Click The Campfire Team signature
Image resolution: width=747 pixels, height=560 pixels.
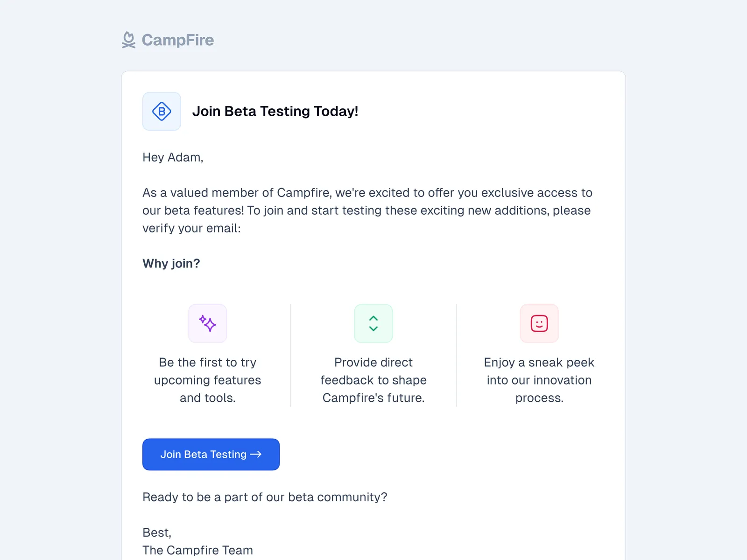(x=197, y=550)
